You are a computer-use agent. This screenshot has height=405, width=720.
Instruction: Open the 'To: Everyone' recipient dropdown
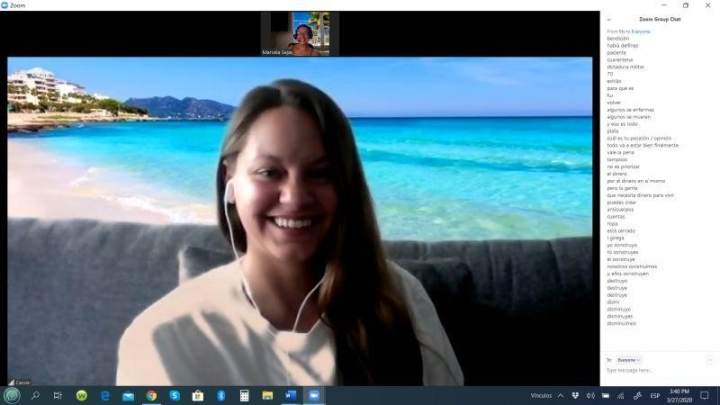(628, 359)
